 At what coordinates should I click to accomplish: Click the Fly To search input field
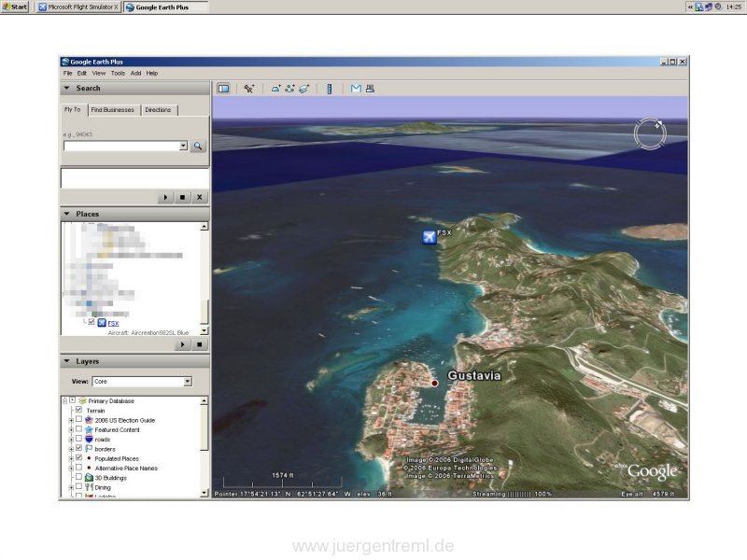[x=121, y=146]
